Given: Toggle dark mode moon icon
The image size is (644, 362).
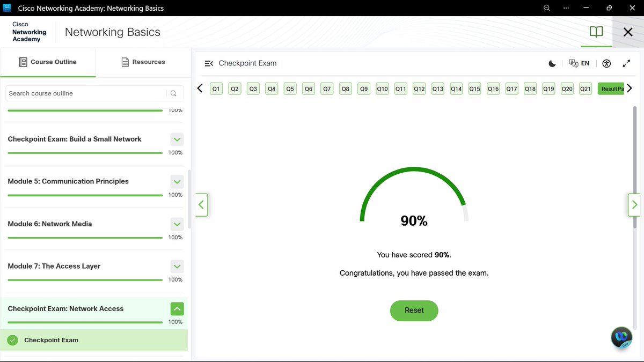Looking at the screenshot, I should [x=552, y=63].
